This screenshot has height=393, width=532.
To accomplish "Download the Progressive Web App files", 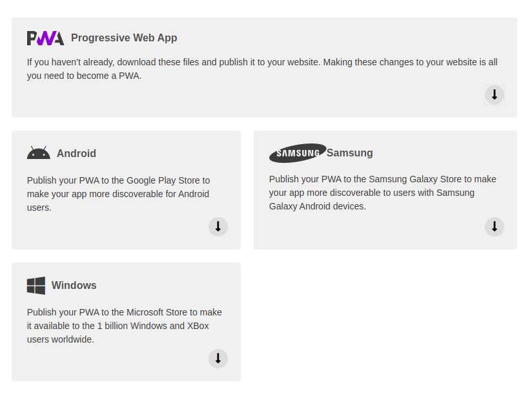I will tap(495, 95).
